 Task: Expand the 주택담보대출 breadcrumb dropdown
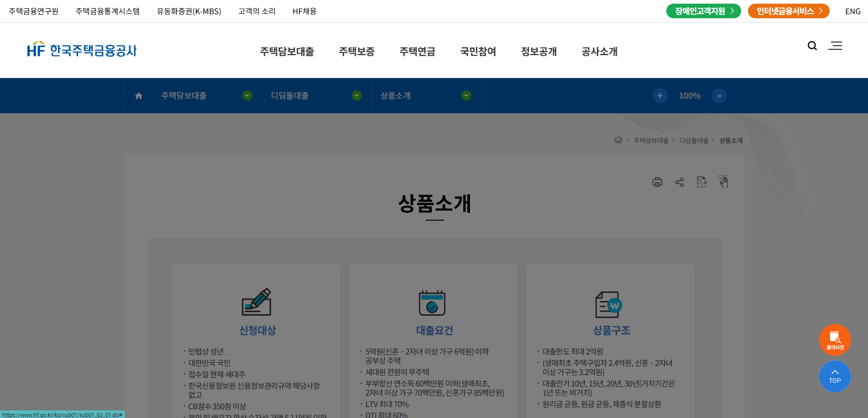pyautogui.click(x=247, y=95)
